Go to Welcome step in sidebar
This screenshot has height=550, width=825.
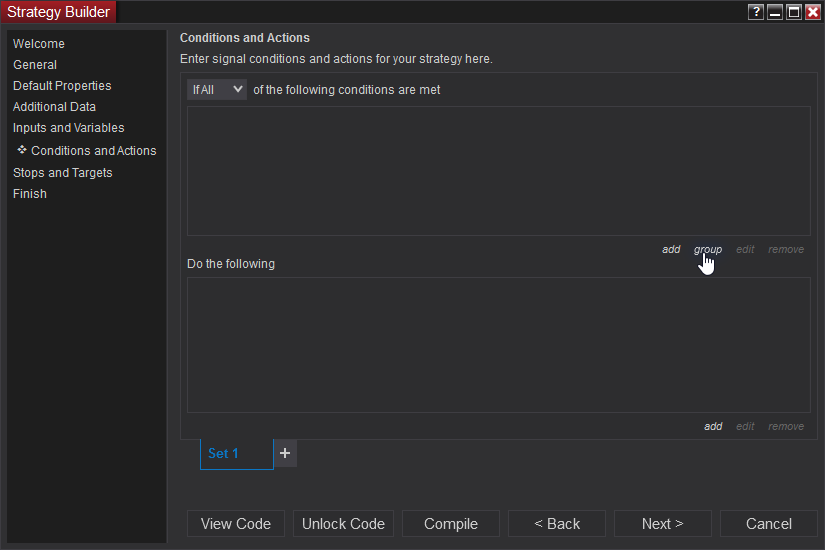coord(39,44)
